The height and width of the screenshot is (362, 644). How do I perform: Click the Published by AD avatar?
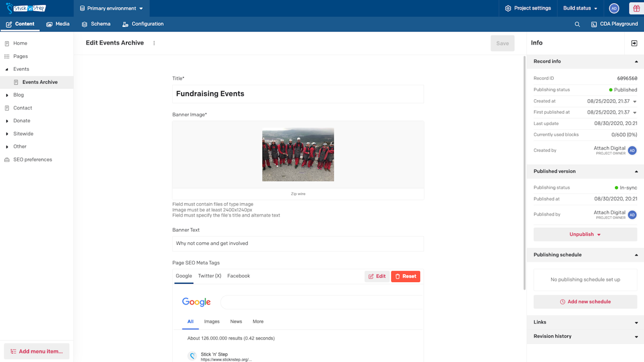(x=632, y=215)
